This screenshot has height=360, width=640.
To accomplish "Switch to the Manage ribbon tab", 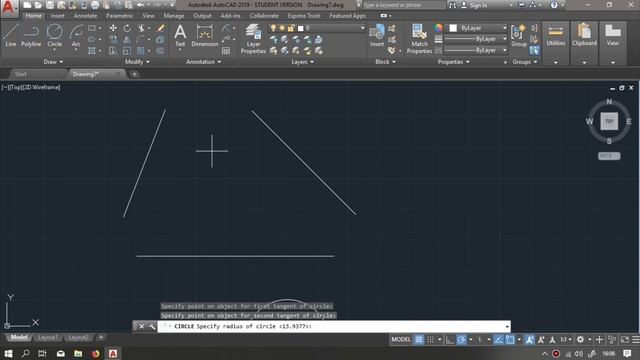I will pyautogui.click(x=173, y=16).
